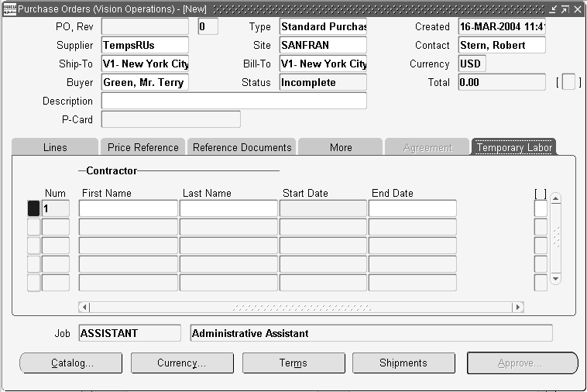The width and height of the screenshot is (587, 392).
Task: Click the Job field ASSISTANT
Action: pyautogui.click(x=129, y=333)
